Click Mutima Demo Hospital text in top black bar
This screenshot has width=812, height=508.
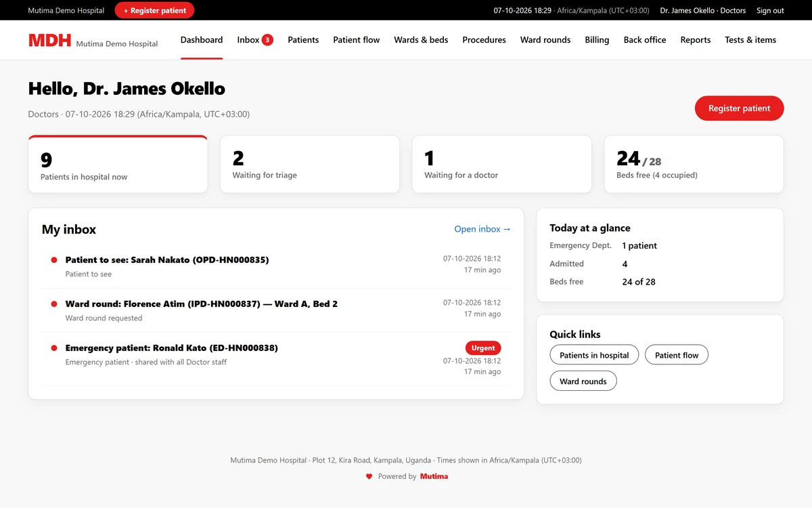[66, 10]
